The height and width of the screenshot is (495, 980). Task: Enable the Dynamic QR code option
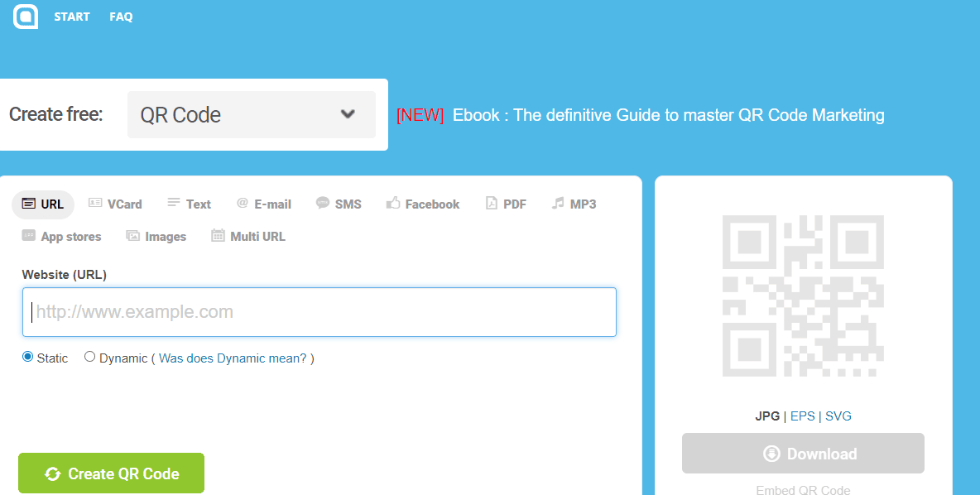point(89,357)
